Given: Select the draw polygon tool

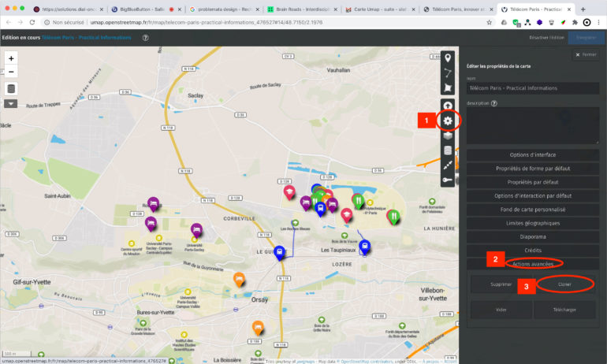Looking at the screenshot, I should pyautogui.click(x=448, y=88).
